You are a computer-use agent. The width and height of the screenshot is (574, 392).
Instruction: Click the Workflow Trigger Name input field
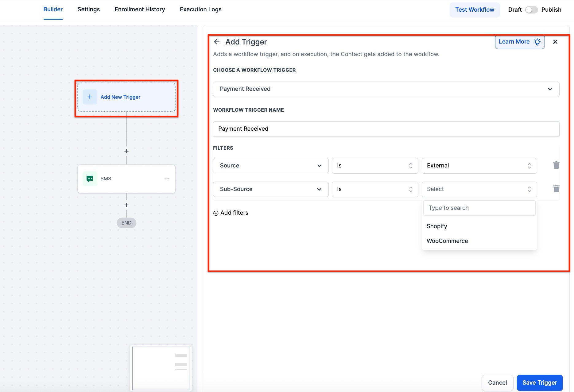[386, 129]
